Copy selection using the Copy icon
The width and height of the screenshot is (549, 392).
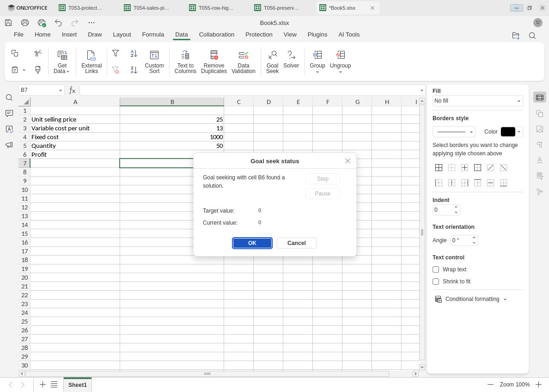(x=15, y=53)
